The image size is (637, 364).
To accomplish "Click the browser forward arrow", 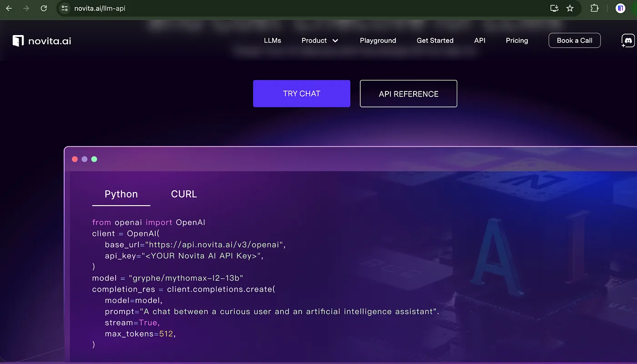I will (x=26, y=8).
